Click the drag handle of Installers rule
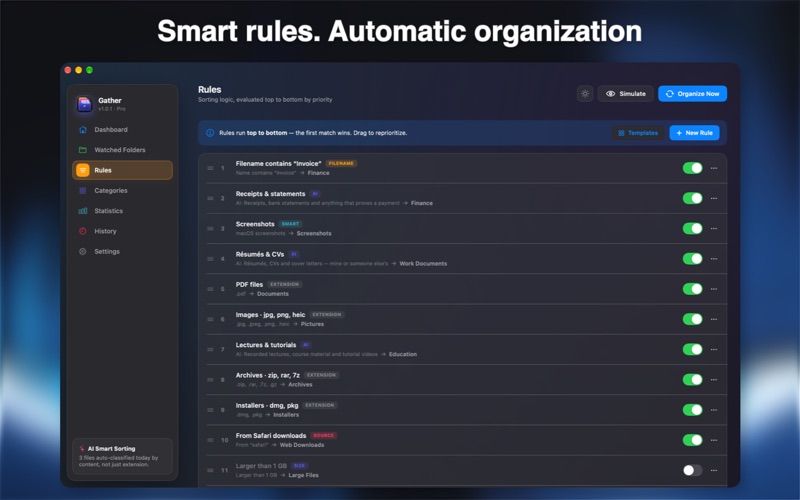Image resolution: width=800 pixels, height=500 pixels. point(210,410)
